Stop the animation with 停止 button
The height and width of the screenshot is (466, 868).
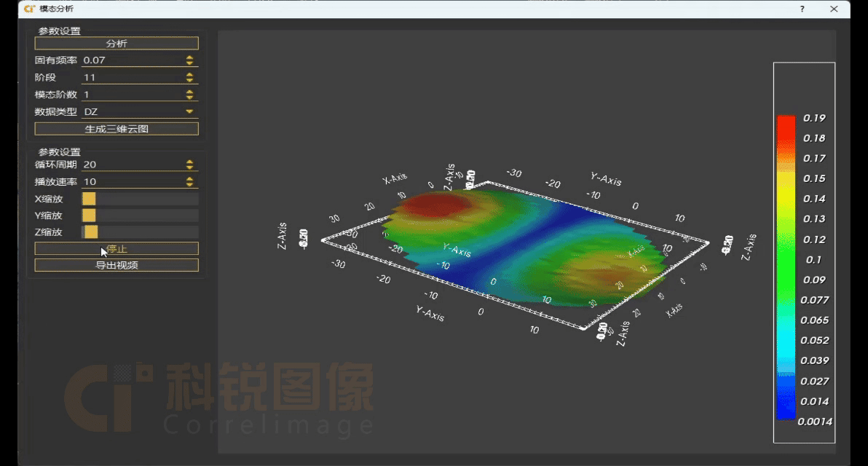pyautogui.click(x=117, y=248)
